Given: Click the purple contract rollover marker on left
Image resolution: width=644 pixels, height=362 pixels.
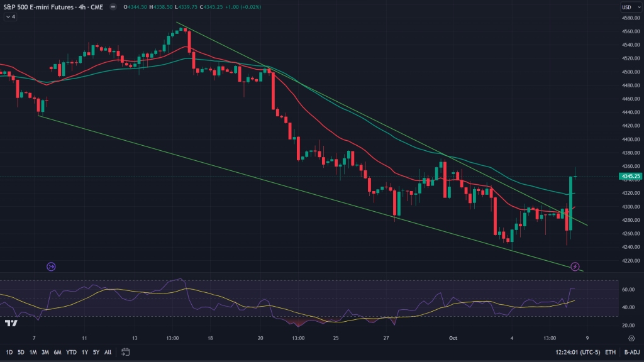Looking at the screenshot, I should click(52, 266).
